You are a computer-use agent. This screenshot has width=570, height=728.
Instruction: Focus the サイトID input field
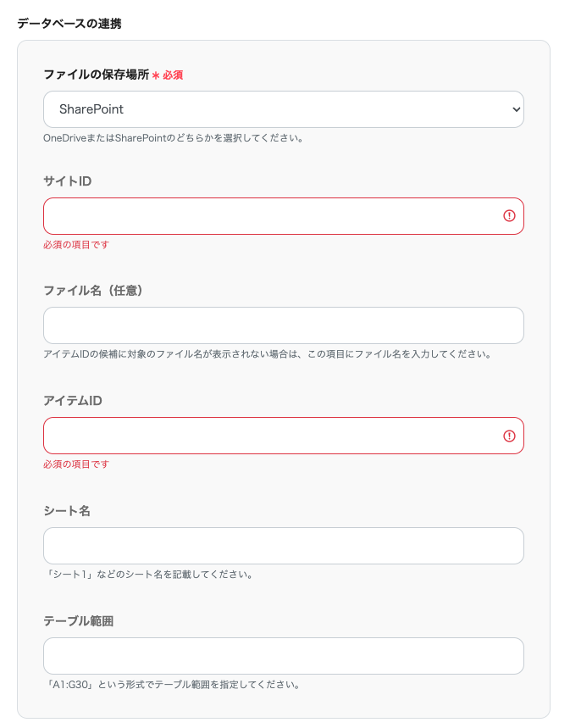[x=271, y=216]
